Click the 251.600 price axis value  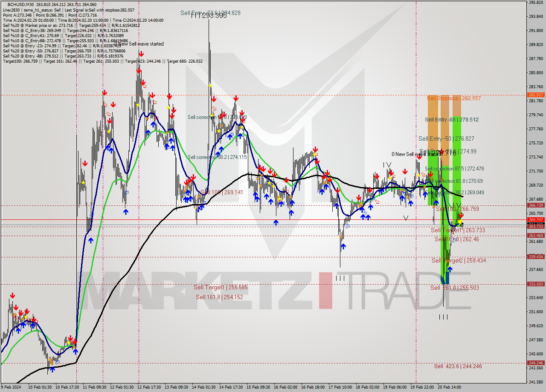click(536, 312)
